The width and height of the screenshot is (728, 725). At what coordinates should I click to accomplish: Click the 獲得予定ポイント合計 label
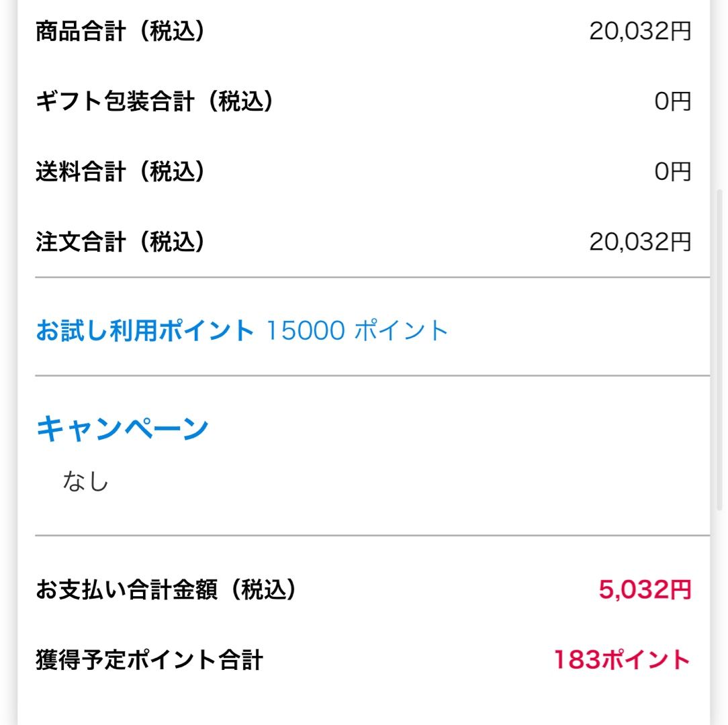(x=149, y=660)
